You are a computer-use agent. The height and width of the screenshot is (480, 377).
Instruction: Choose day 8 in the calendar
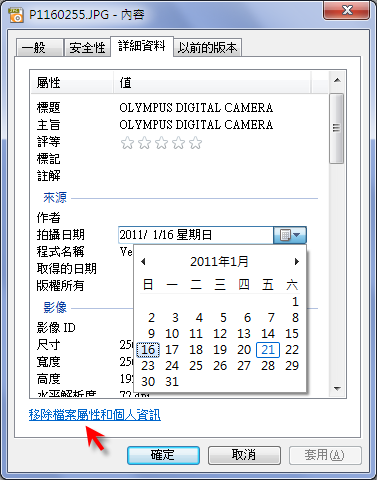(x=295, y=318)
